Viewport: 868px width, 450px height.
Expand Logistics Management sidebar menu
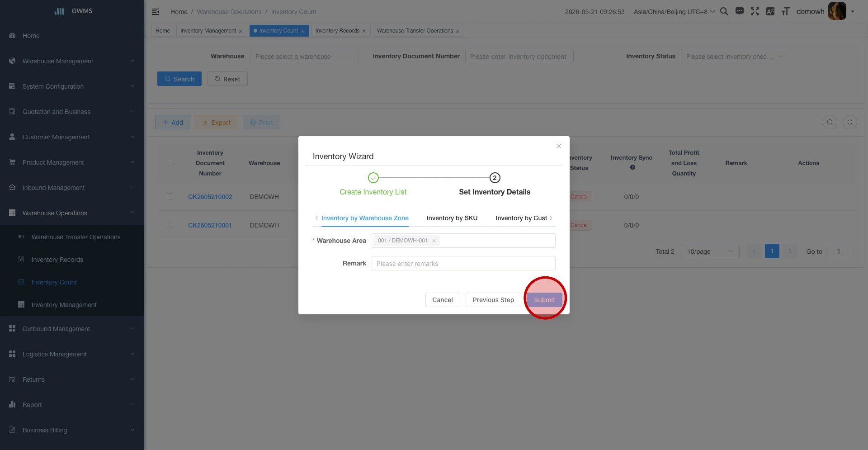[x=72, y=354]
